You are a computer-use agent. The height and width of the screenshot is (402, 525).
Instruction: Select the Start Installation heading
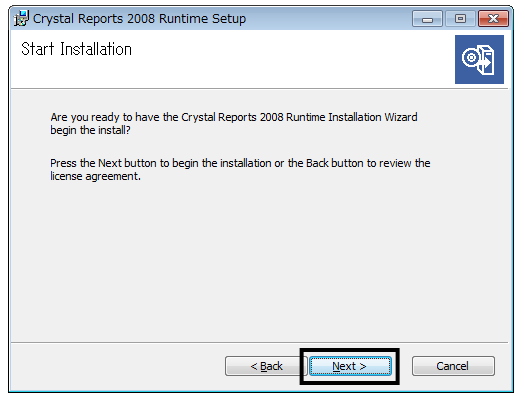[76, 49]
